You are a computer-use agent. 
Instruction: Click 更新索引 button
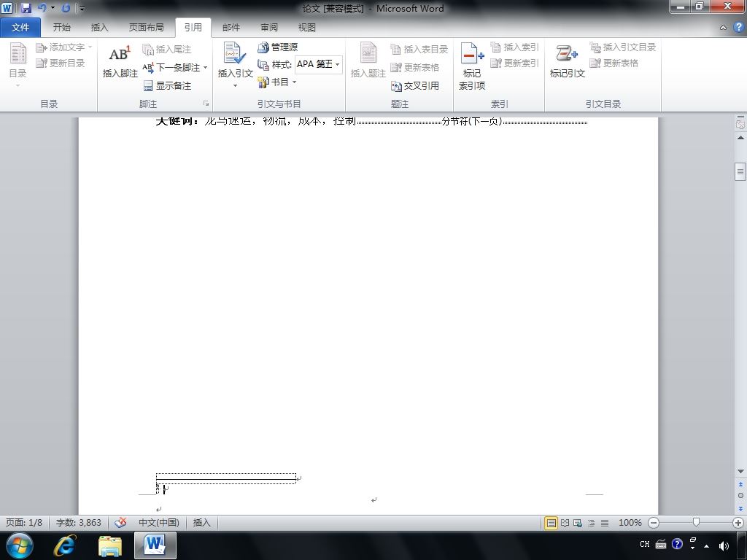pyautogui.click(x=514, y=63)
